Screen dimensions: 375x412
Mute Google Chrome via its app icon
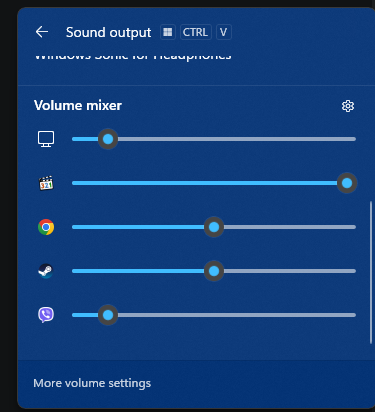tap(46, 227)
